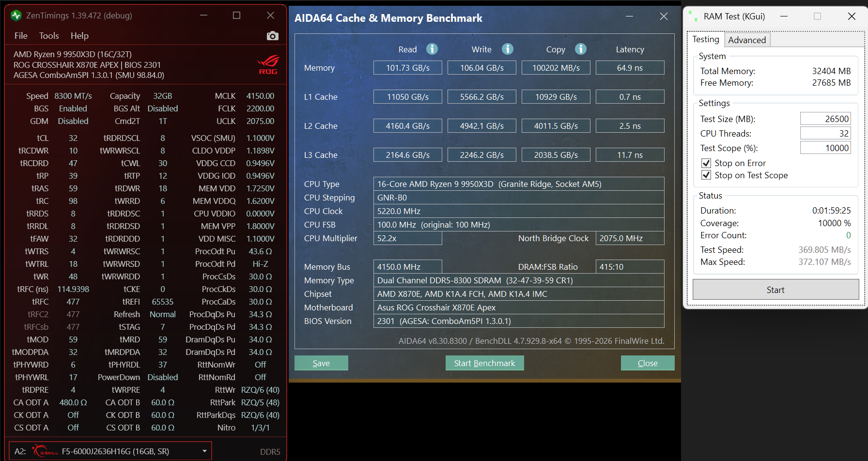This screenshot has width=868, height=461.
Task: Click the Max Speed value 372.107 MB/s
Action: tap(824, 262)
